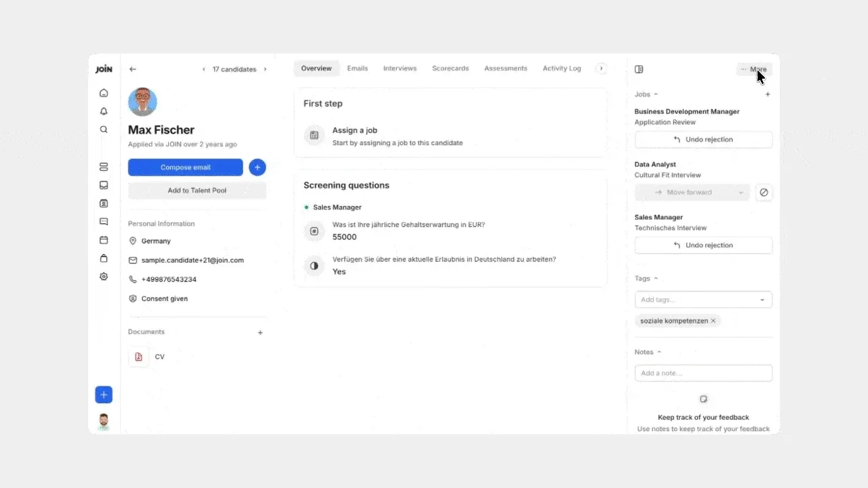The height and width of the screenshot is (488, 868).
Task: Open the Scorecards tab
Action: [450, 68]
